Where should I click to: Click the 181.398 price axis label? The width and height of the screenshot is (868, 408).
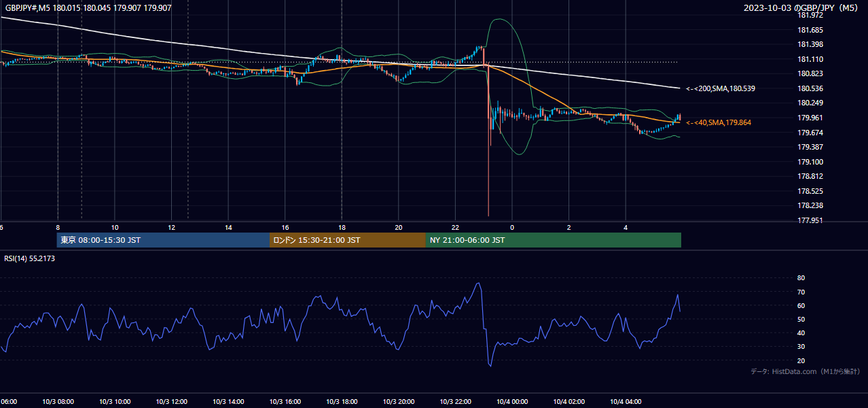[810, 45]
